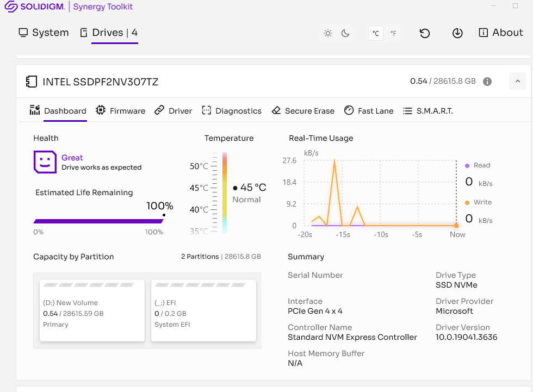The width and height of the screenshot is (533, 392).
Task: Click the temperature color gauge
Action: [225, 192]
